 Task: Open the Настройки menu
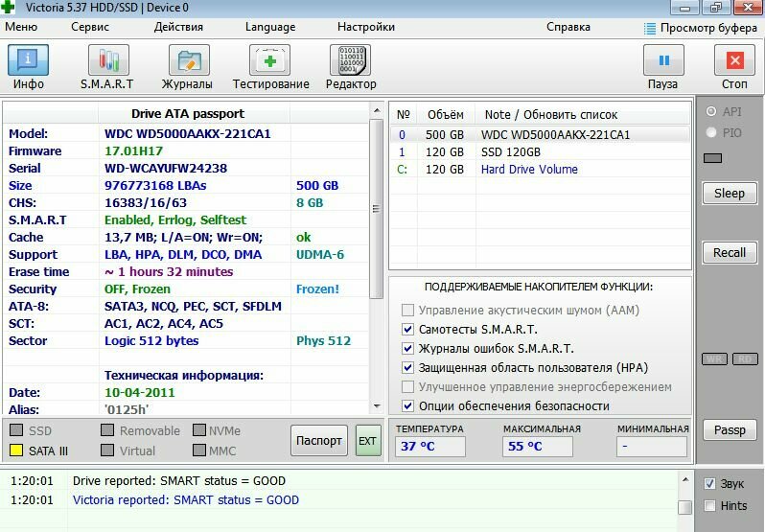coord(366,27)
